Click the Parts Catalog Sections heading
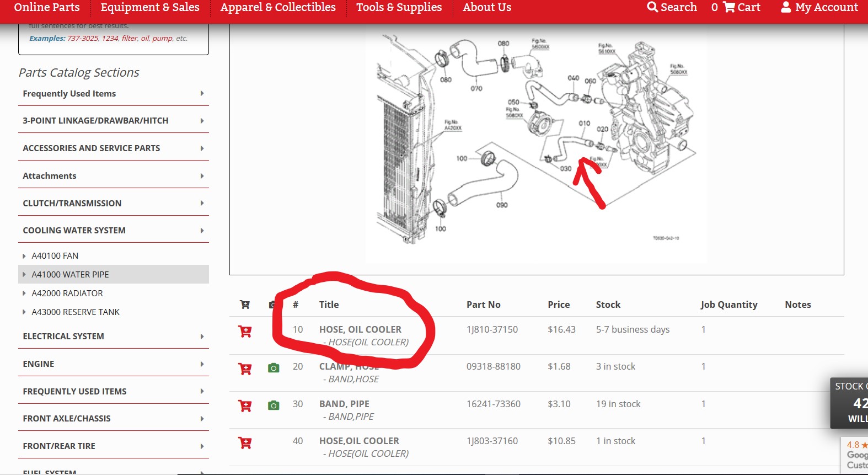 [79, 72]
